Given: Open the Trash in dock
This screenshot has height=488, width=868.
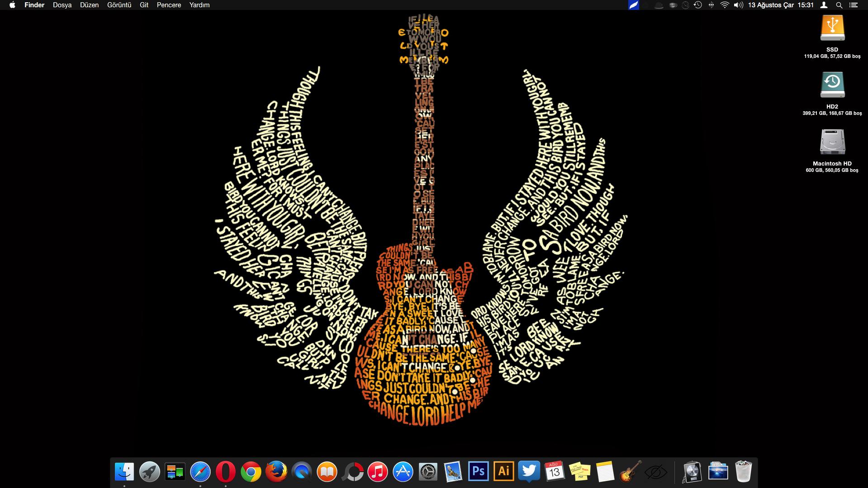Looking at the screenshot, I should click(743, 472).
